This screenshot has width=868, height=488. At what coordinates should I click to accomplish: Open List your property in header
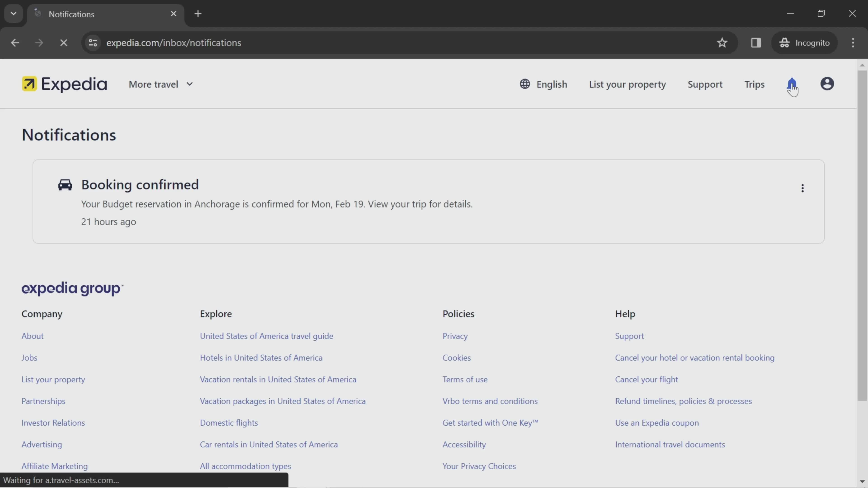click(627, 84)
